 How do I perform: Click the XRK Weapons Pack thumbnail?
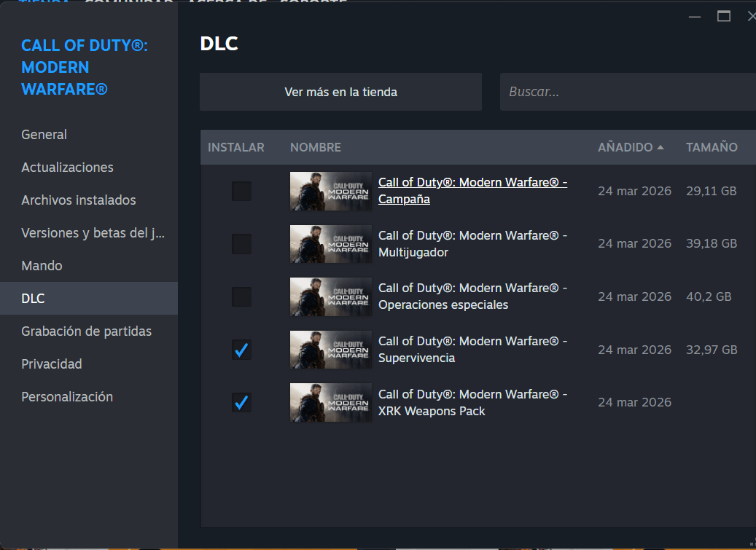click(x=330, y=402)
